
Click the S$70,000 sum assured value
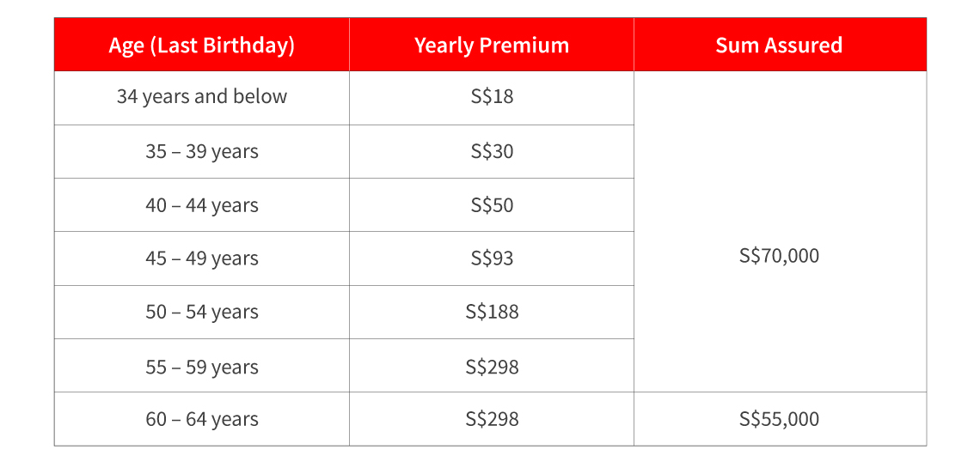(779, 256)
